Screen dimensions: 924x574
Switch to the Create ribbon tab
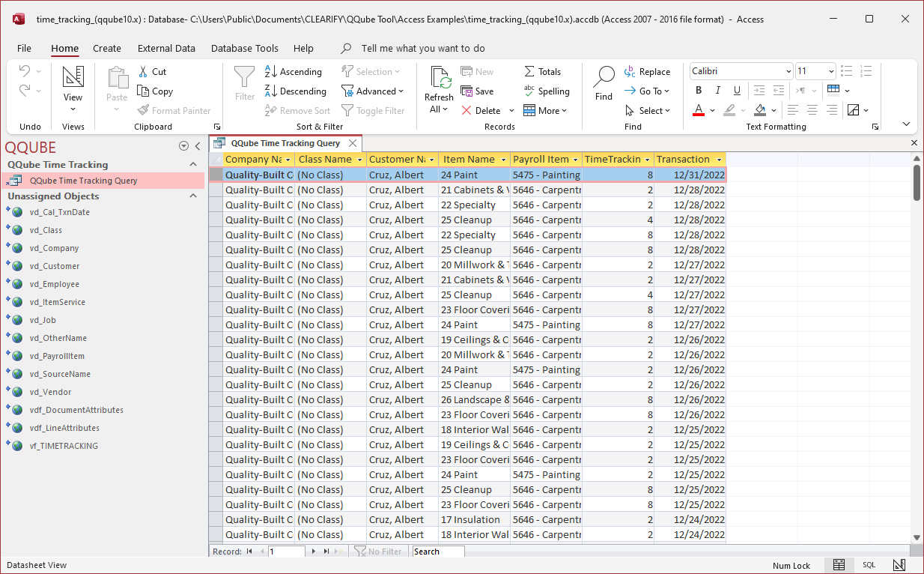click(x=107, y=48)
